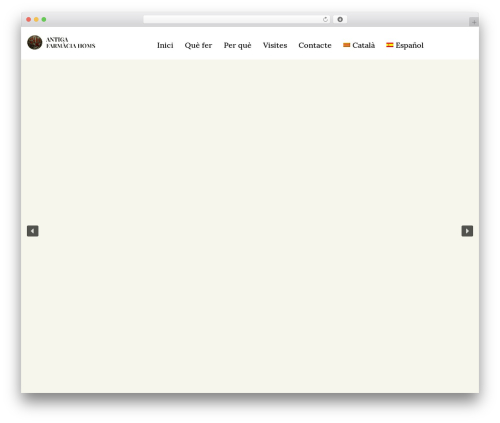Switch language to Español text link
500x423 pixels.
[409, 45]
